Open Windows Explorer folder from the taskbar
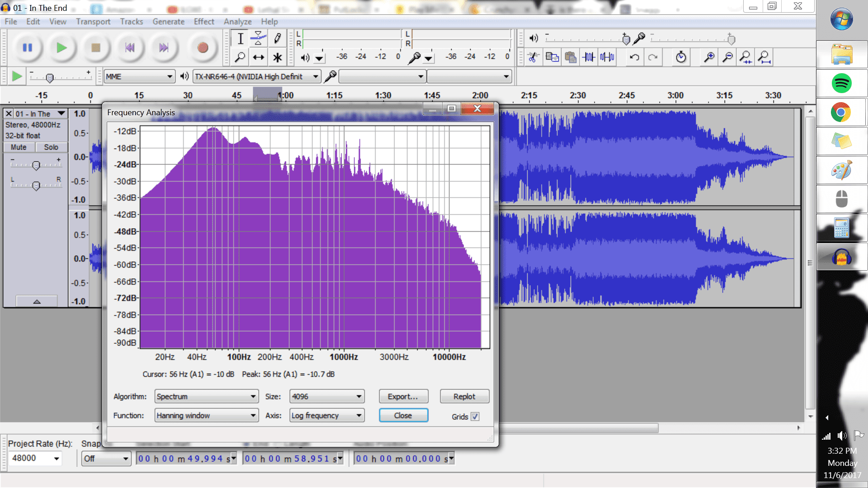868x488 pixels. (x=841, y=54)
